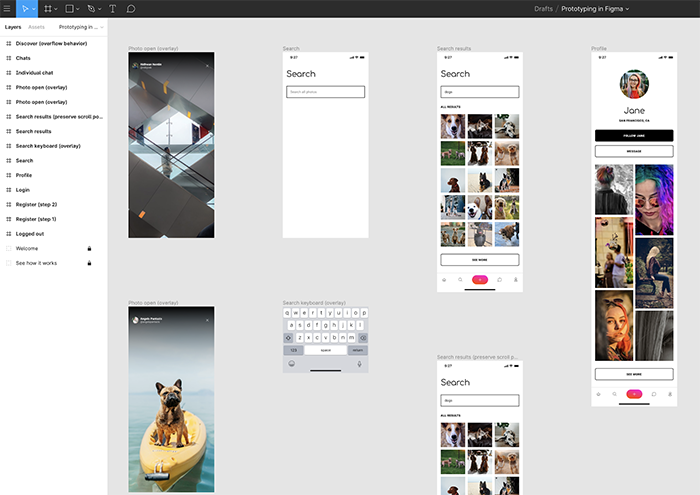Click profile icon in the upper Search results nav bar

point(516,280)
